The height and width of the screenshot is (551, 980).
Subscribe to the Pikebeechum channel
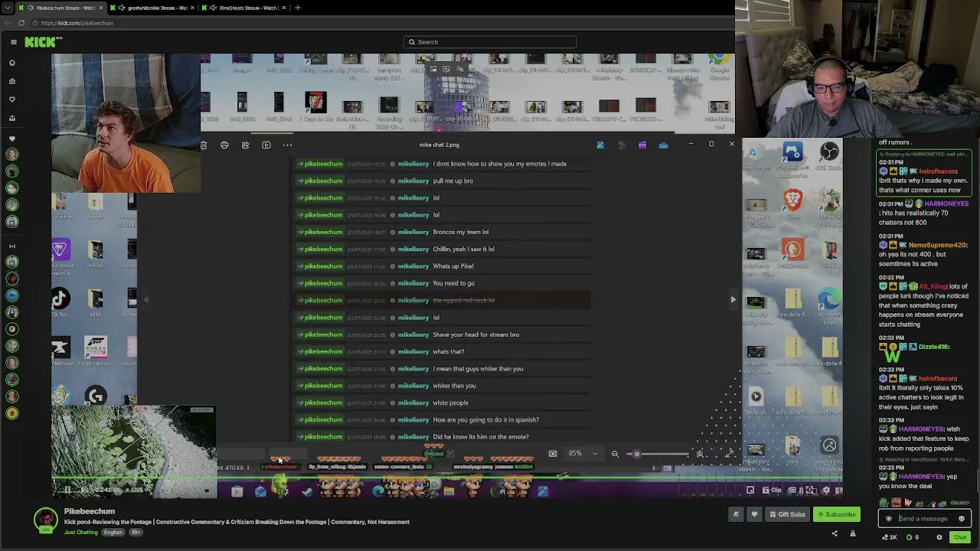tap(836, 514)
